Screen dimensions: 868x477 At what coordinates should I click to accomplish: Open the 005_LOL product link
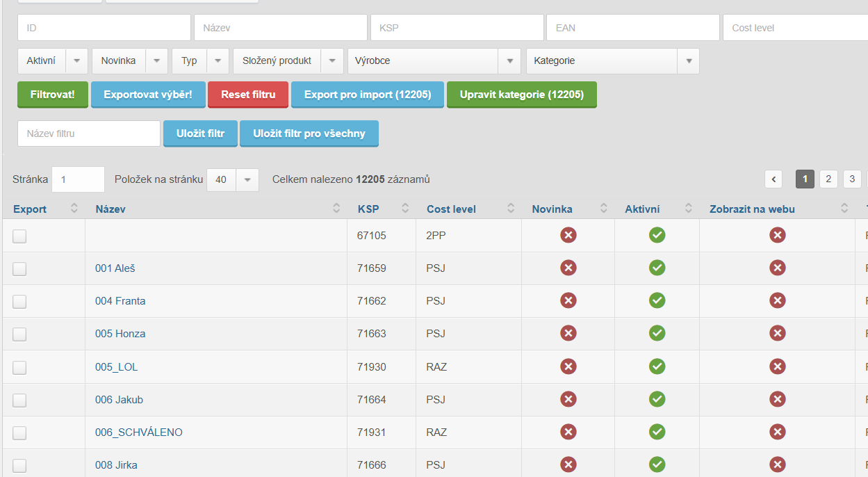[x=117, y=366]
